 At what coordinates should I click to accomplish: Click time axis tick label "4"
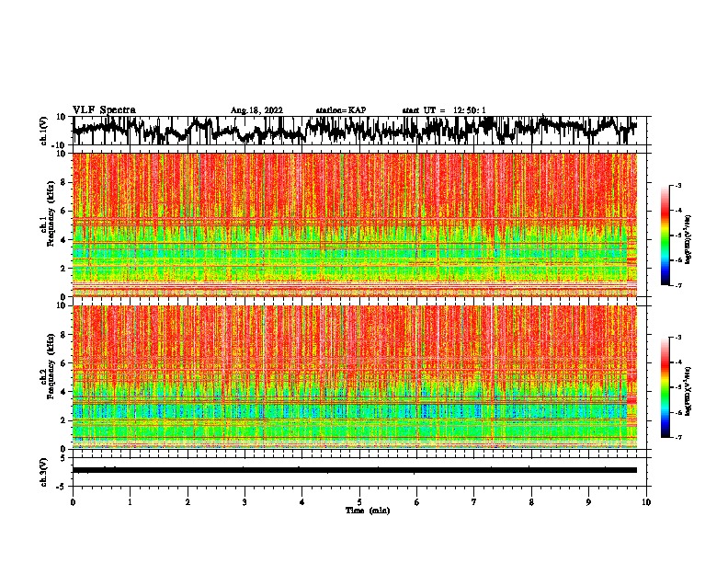pyautogui.click(x=302, y=502)
